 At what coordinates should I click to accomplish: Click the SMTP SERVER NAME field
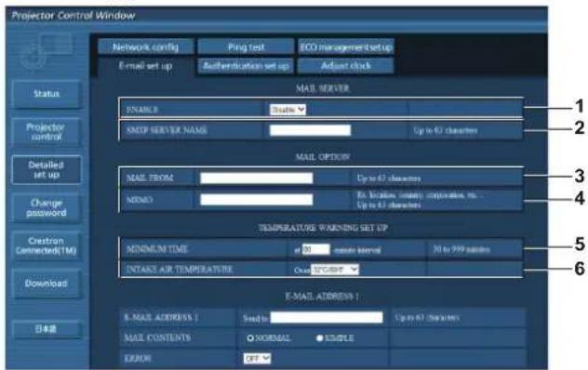pyautogui.click(x=310, y=130)
